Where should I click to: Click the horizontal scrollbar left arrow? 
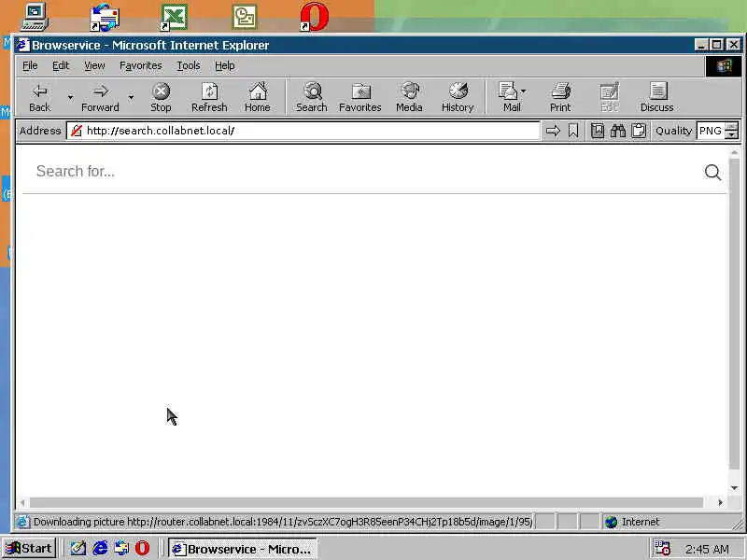pos(22,502)
